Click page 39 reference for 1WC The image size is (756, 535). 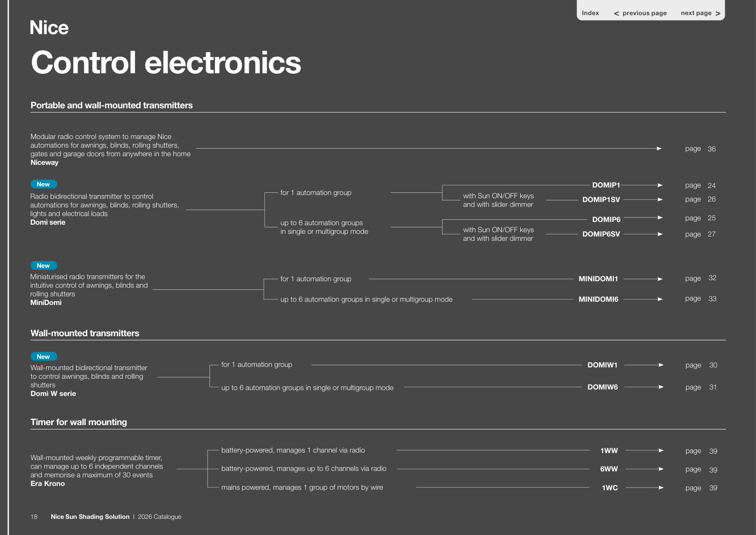point(701,488)
